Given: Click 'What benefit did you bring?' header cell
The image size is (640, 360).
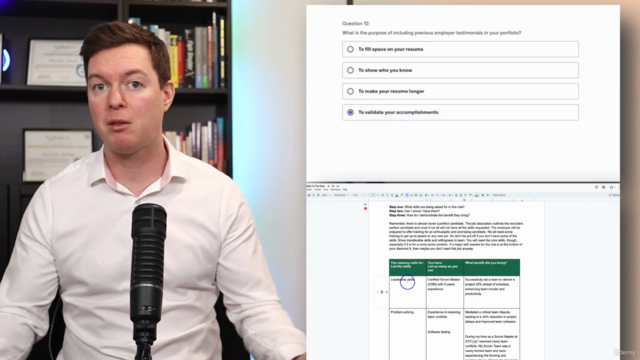Looking at the screenshot, I should (491, 267).
